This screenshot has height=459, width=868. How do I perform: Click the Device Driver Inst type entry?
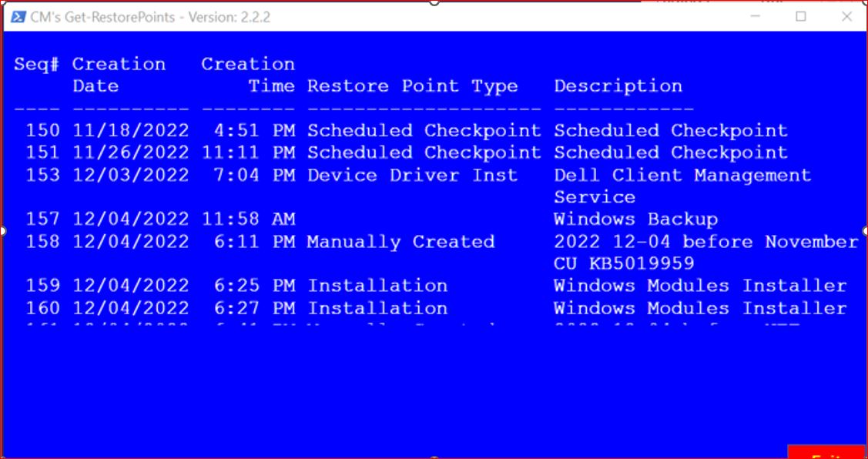pos(412,176)
